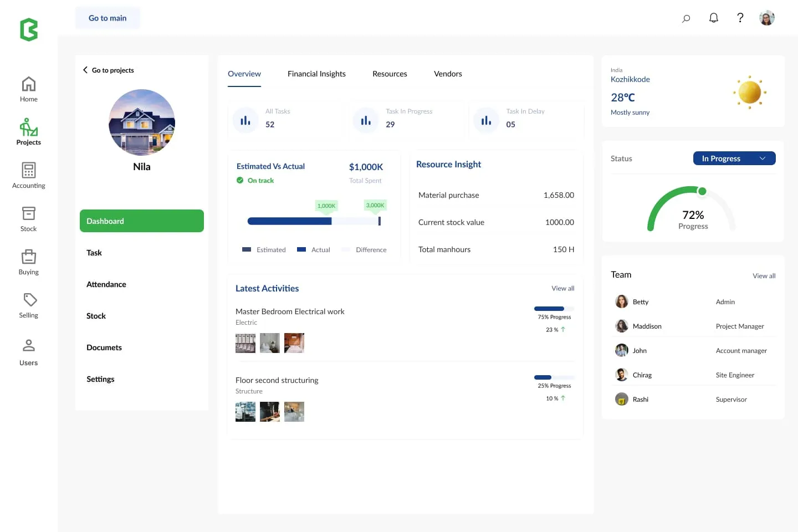Select Attendance in the project menu
The image size is (798, 532).
pyautogui.click(x=106, y=284)
